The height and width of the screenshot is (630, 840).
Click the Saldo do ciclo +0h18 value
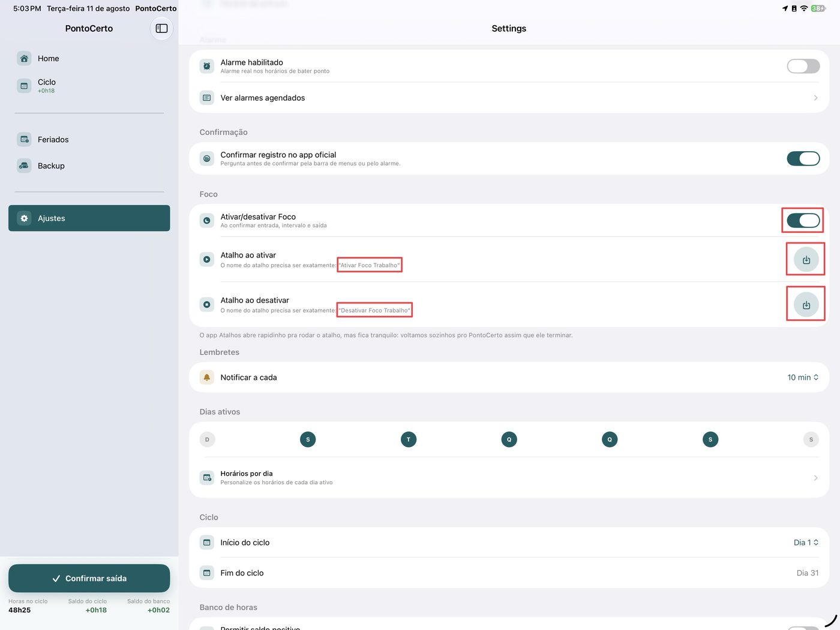tap(96, 610)
